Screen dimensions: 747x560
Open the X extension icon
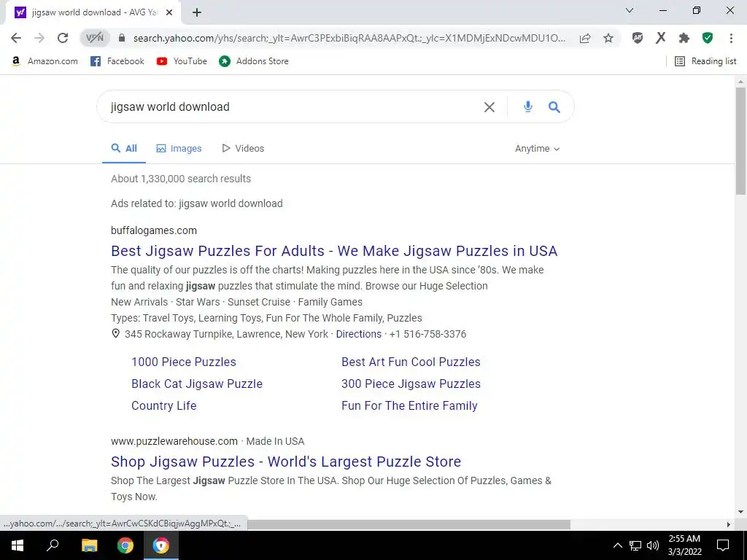[x=660, y=38]
